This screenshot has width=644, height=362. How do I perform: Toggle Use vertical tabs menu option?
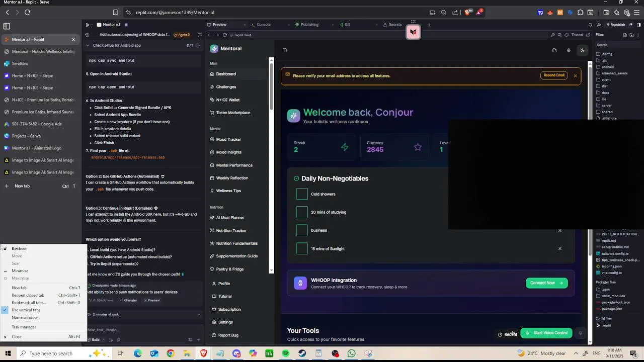pos(44,310)
